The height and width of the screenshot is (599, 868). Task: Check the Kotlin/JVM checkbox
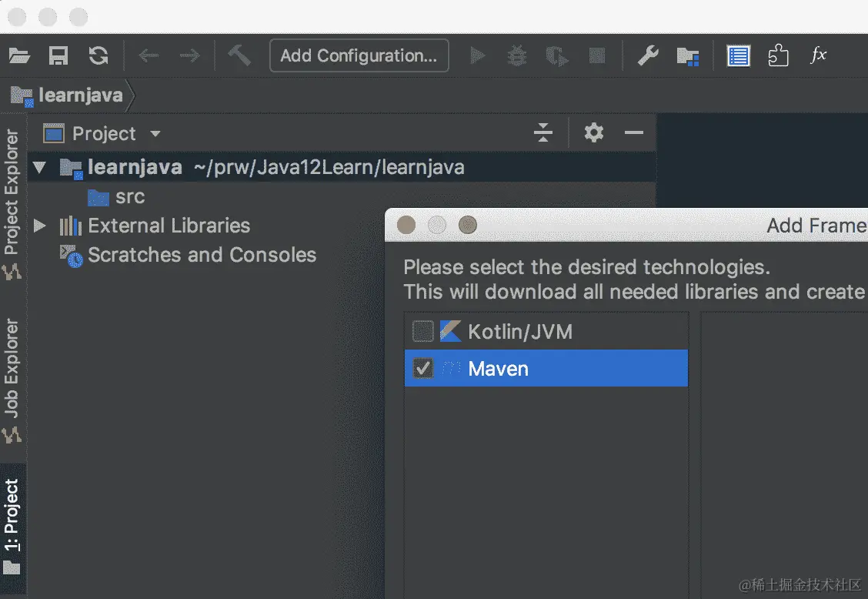[423, 331]
